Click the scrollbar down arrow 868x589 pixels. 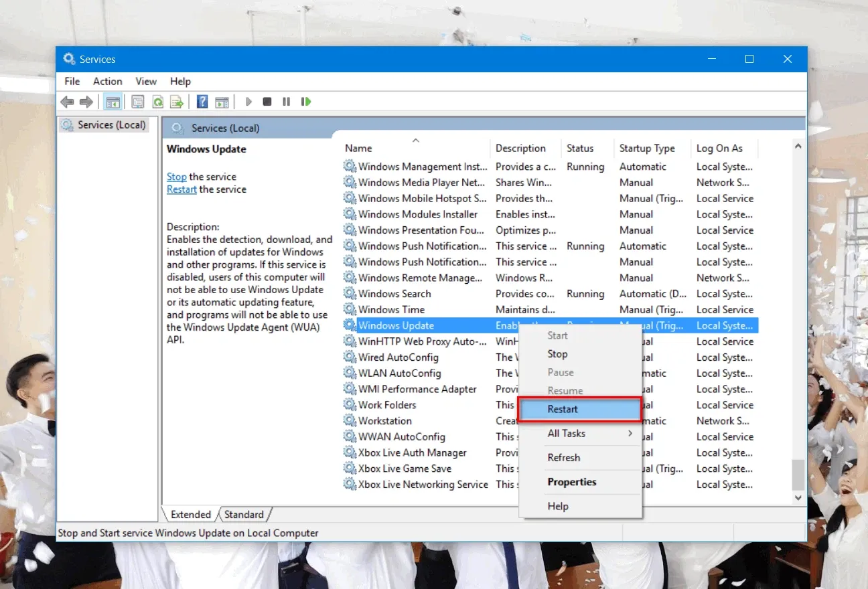click(x=798, y=498)
